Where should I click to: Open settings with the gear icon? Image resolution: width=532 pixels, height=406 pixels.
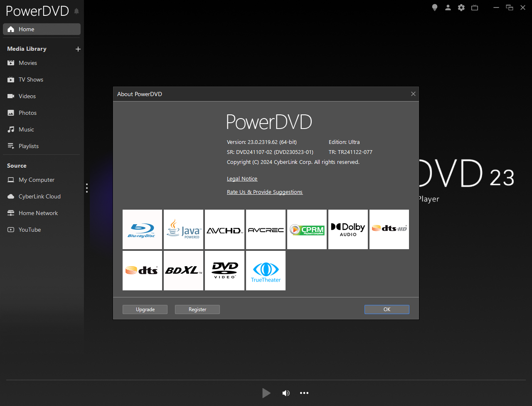click(x=461, y=7)
